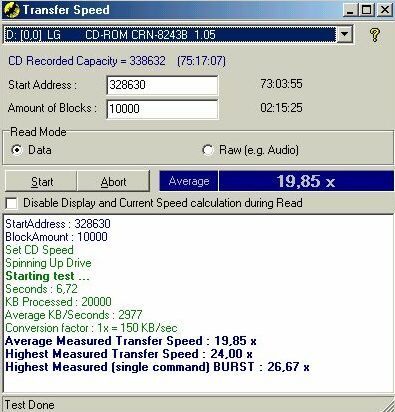Click the 'Seconds : 6,72' log line

(x=41, y=289)
